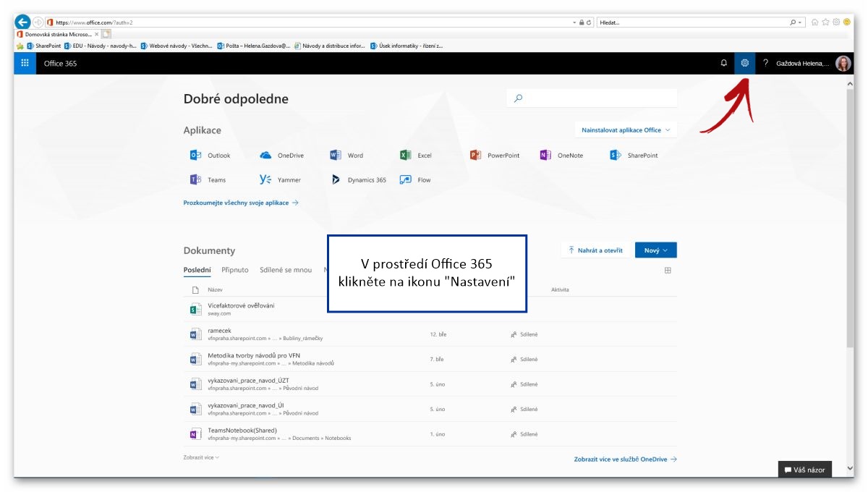
Task: Go back with the browser back arrow
Action: (22, 22)
